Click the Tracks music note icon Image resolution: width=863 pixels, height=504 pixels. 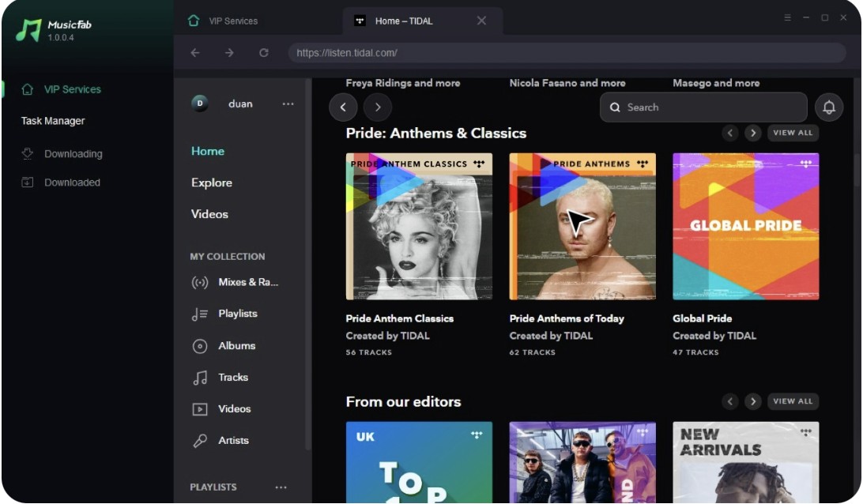(200, 378)
